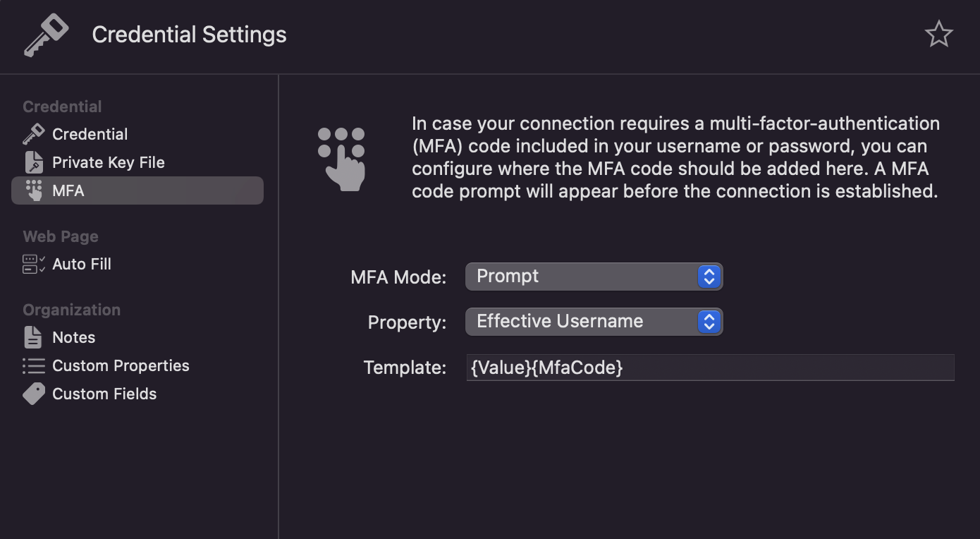
Task: Click the Private Key File document icon
Action: tap(33, 162)
